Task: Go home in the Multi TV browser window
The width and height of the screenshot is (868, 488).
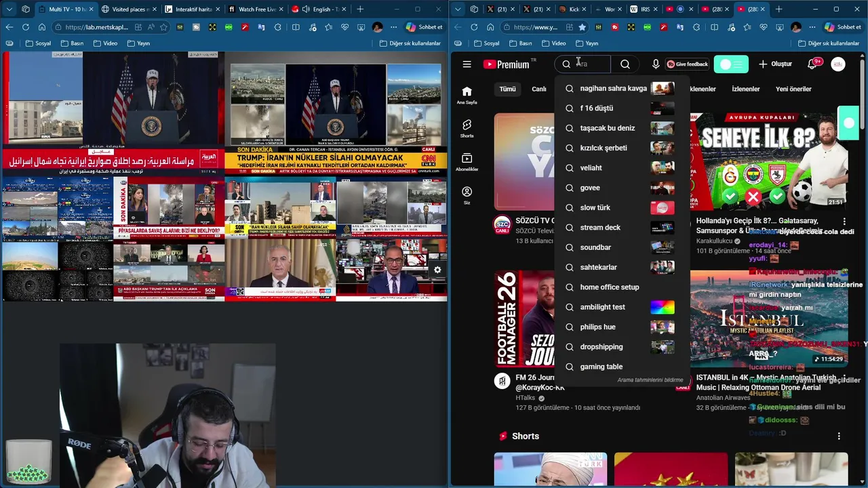Action: click(x=42, y=27)
